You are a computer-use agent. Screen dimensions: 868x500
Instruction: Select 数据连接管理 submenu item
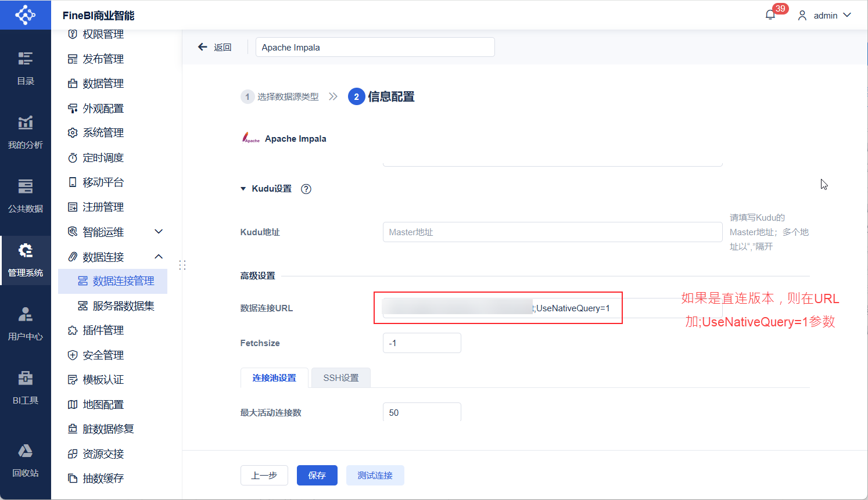[113, 281]
